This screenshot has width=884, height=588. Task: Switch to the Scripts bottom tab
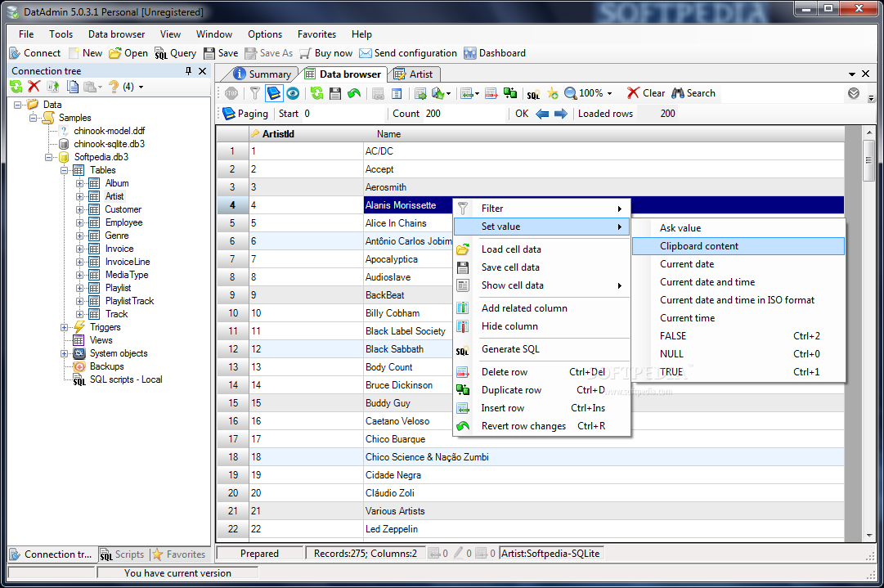point(123,554)
